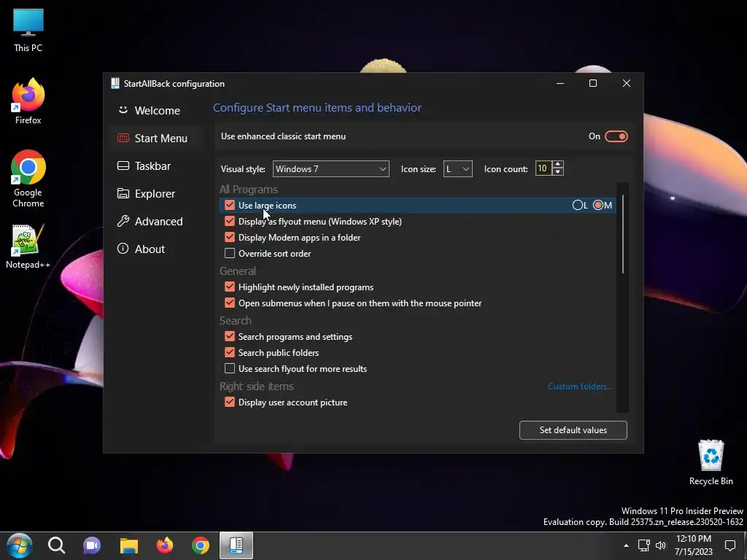The height and width of the screenshot is (560, 747).
Task: Launch Chrome from the taskbar
Action: [201, 545]
